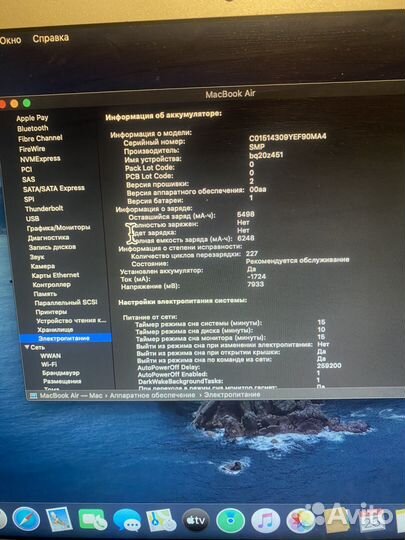This screenshot has height=540, width=405.
Task: Click remaining charge value 5498
Action: [x=246, y=214]
